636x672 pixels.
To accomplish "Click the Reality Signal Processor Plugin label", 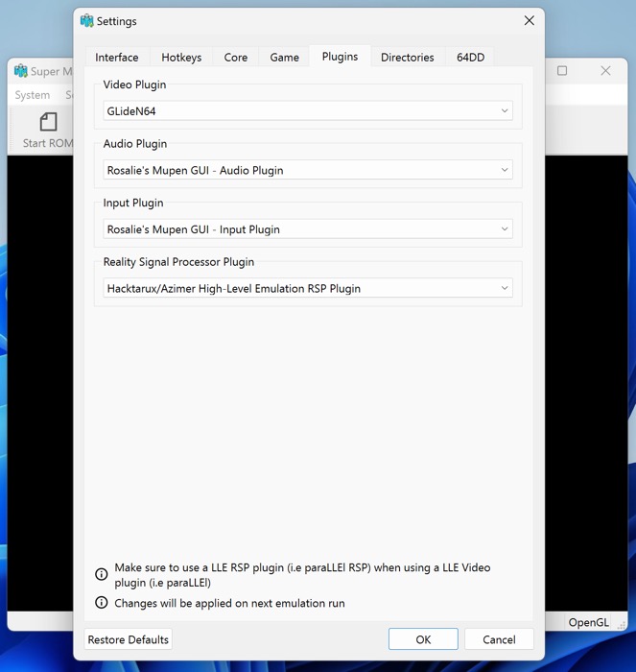I will click(178, 262).
